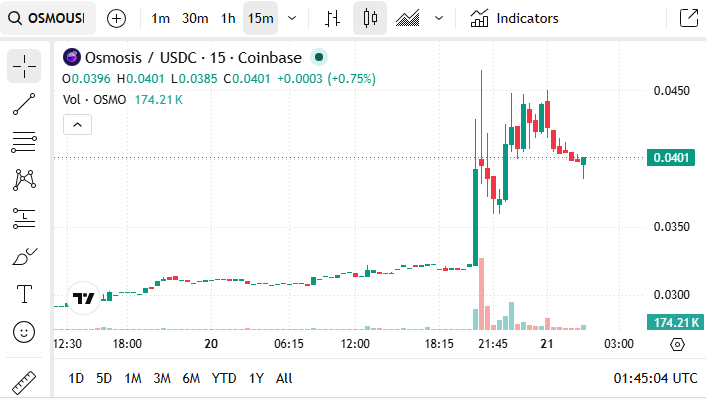Viewport: 706px width, 400px height.
Task: Select the 15m timeframe
Action: pos(260,18)
